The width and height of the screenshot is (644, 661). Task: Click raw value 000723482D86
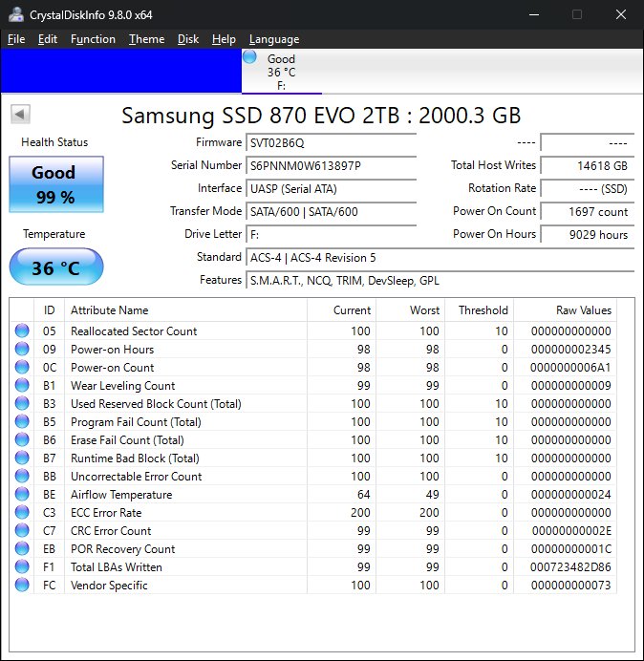point(570,567)
